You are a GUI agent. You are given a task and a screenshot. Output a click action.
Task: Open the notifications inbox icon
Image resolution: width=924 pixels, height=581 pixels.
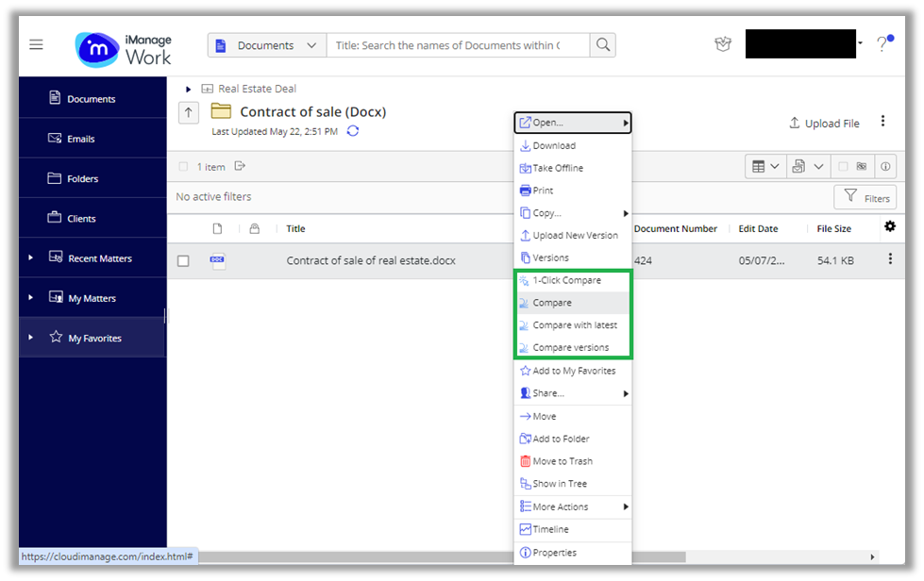click(722, 44)
